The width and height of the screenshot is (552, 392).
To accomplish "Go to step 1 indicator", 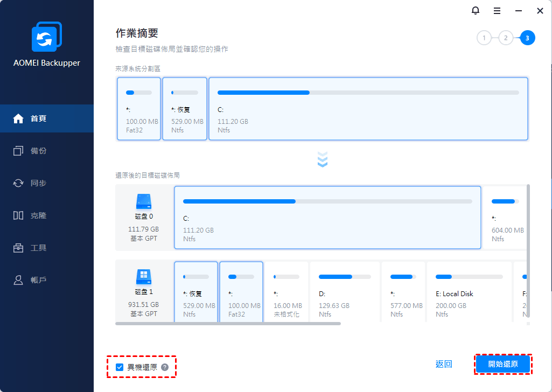I will (x=484, y=38).
